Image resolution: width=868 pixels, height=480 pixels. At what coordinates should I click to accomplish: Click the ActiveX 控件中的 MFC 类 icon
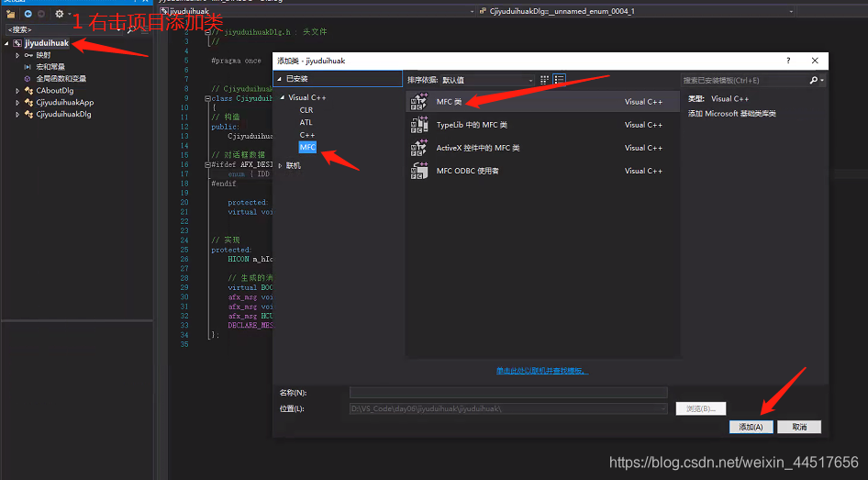tap(419, 148)
